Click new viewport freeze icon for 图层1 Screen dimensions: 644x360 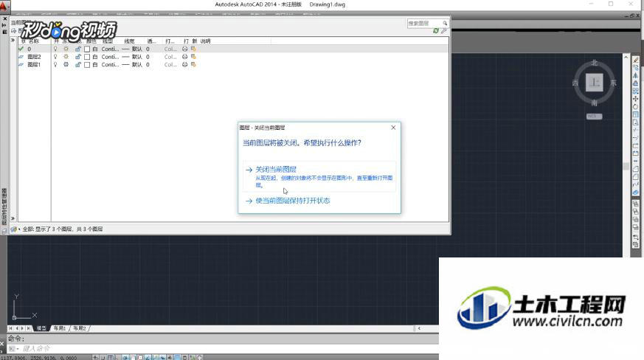click(193, 64)
